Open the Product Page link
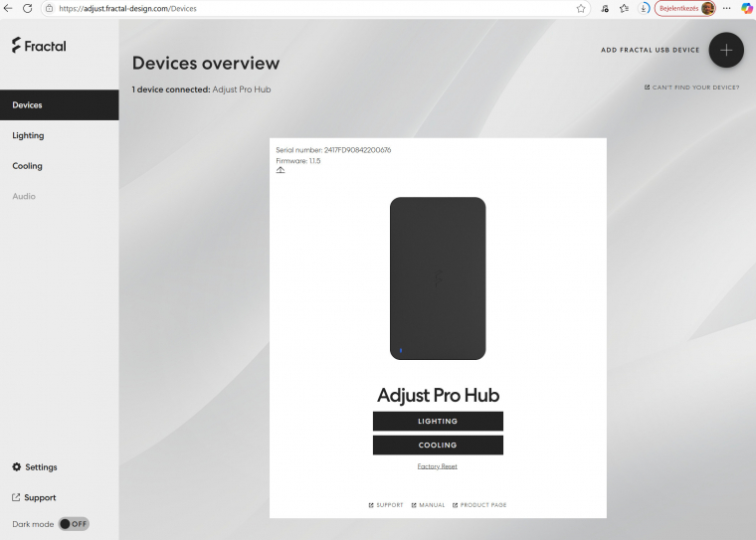 (479, 505)
